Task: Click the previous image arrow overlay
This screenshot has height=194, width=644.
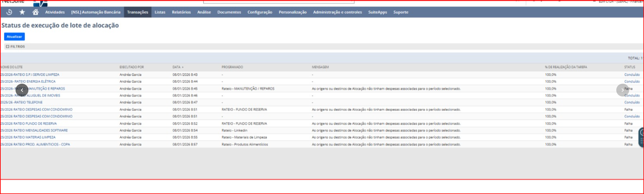Action: pyautogui.click(x=22, y=90)
